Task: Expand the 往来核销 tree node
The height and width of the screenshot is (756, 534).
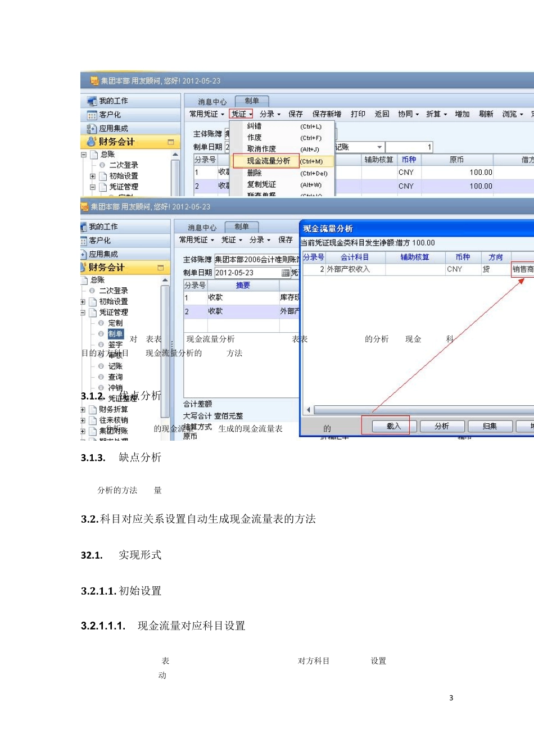Action: click(x=83, y=420)
